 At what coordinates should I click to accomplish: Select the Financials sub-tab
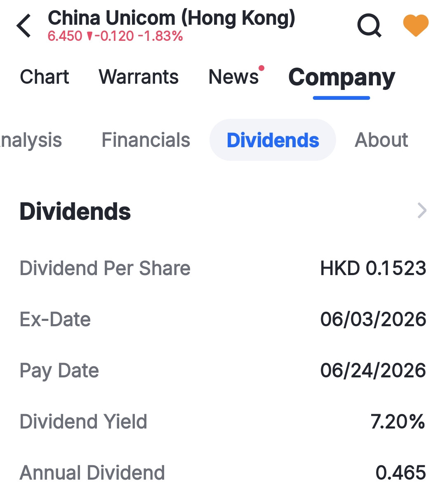146,140
